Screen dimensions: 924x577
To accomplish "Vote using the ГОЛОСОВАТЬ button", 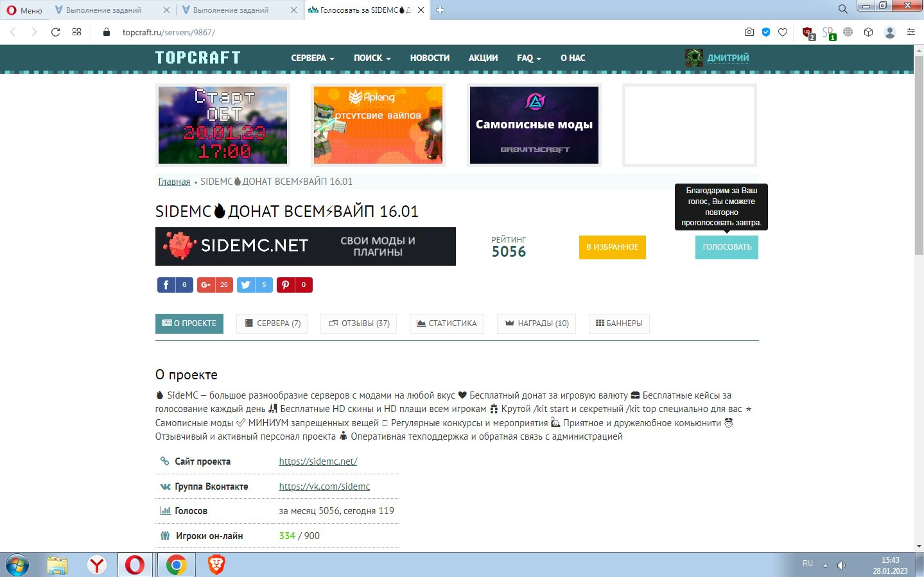I will (727, 247).
